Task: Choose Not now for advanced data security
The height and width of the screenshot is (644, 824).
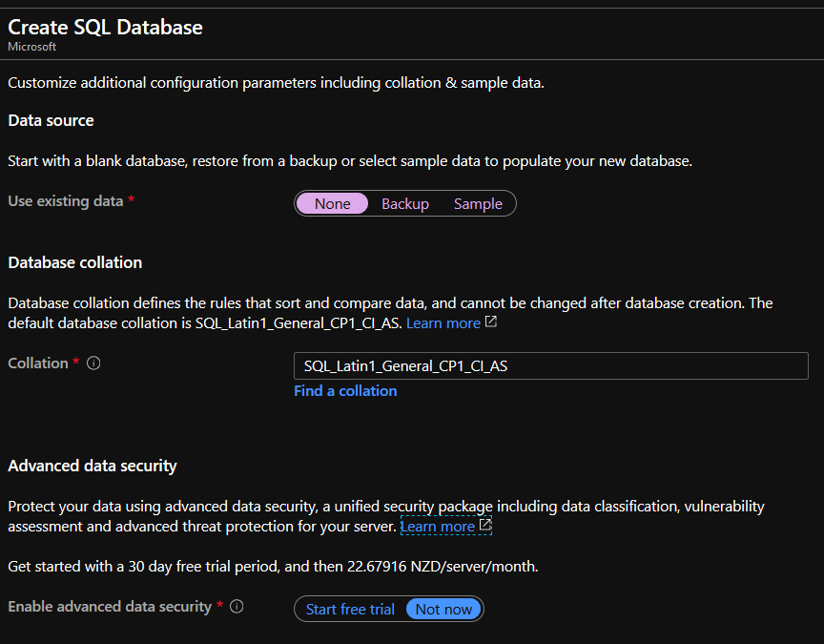Action: pos(443,609)
